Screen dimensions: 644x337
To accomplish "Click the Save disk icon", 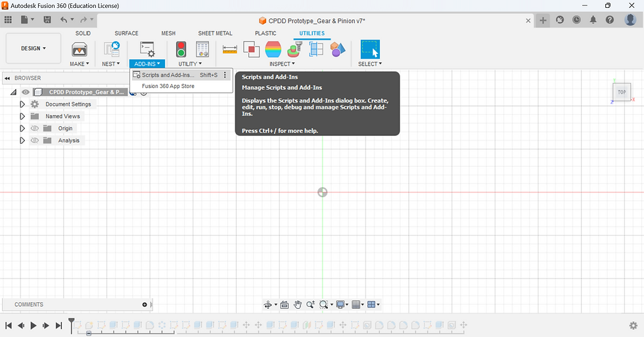I will 47,19.
